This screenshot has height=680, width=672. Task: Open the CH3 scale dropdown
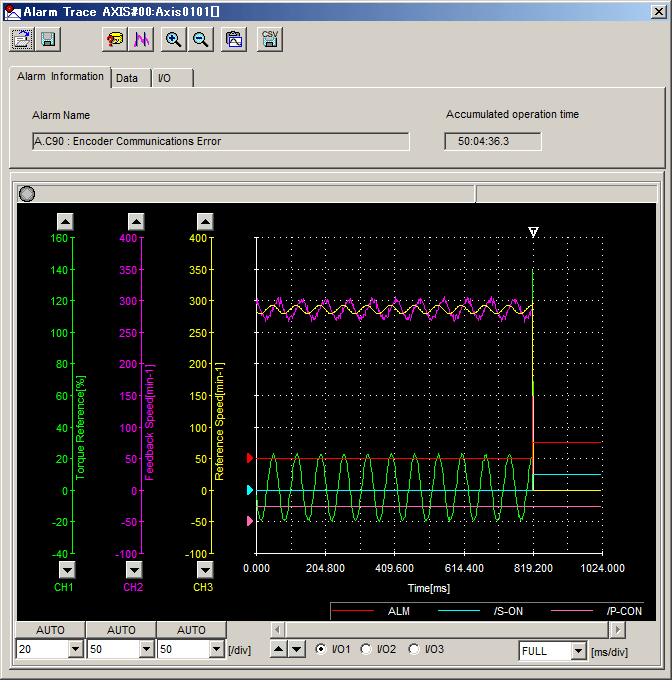coord(217,650)
